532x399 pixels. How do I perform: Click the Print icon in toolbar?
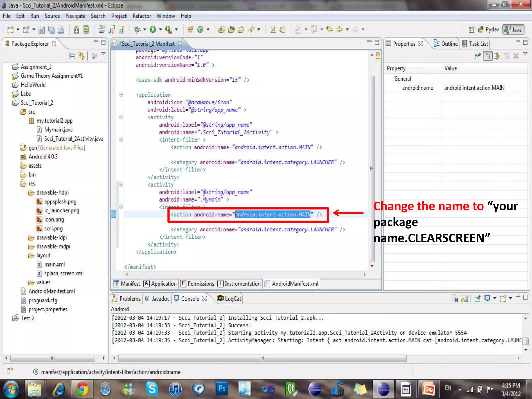[61, 30]
